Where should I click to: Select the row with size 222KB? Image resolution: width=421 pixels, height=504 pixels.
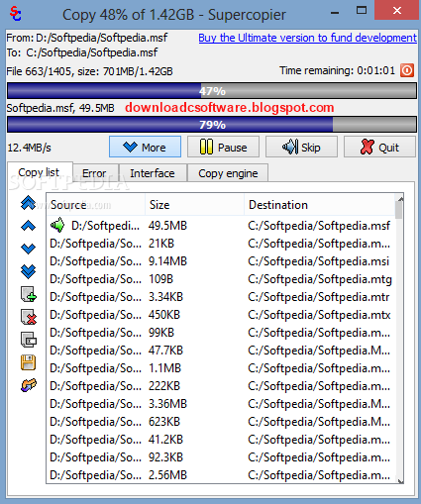pyautogui.click(x=221, y=386)
